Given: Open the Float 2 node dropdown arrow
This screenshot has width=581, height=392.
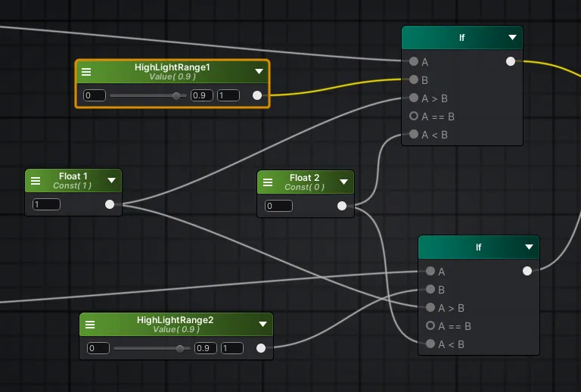Looking at the screenshot, I should pos(343,182).
